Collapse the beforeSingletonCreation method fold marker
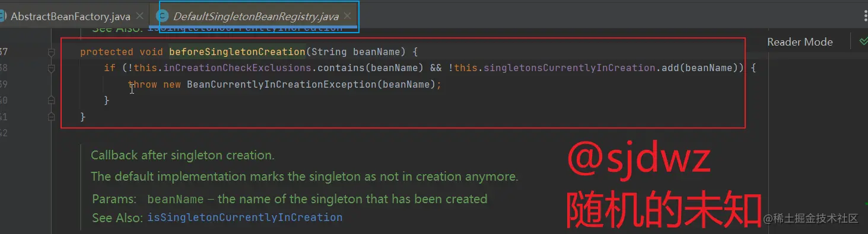The height and width of the screenshot is (234, 868). pos(52,52)
